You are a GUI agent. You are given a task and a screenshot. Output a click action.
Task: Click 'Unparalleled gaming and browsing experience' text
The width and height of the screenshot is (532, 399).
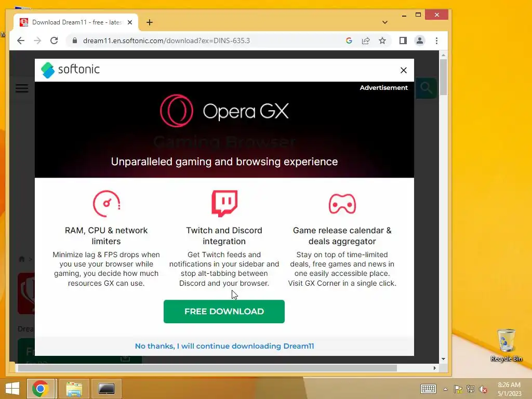[x=224, y=162]
